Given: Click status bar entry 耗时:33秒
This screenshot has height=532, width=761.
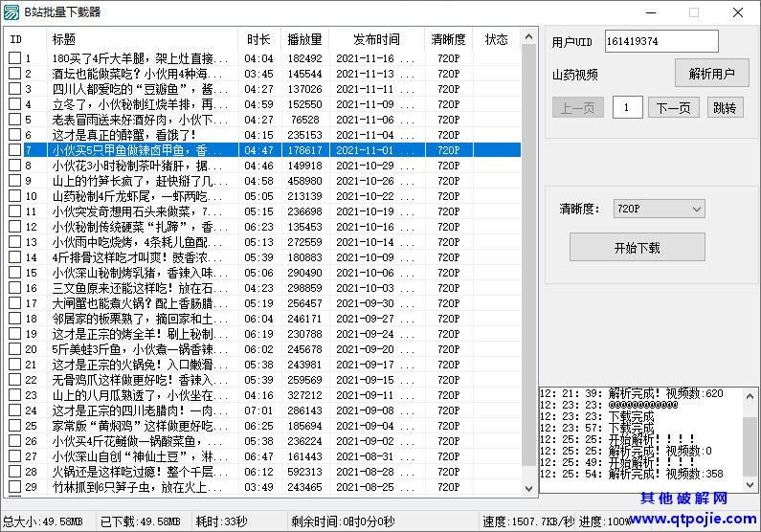Looking at the screenshot, I should pos(221,521).
